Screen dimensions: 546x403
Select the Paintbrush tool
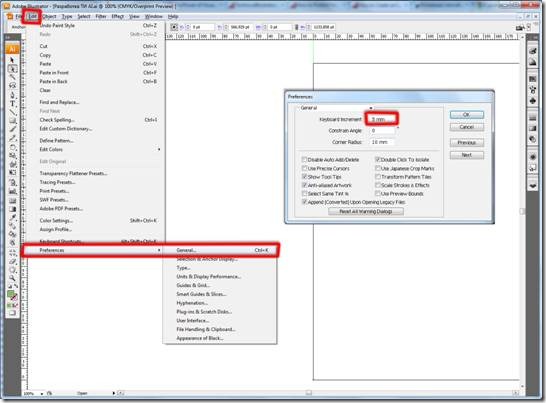(13, 130)
